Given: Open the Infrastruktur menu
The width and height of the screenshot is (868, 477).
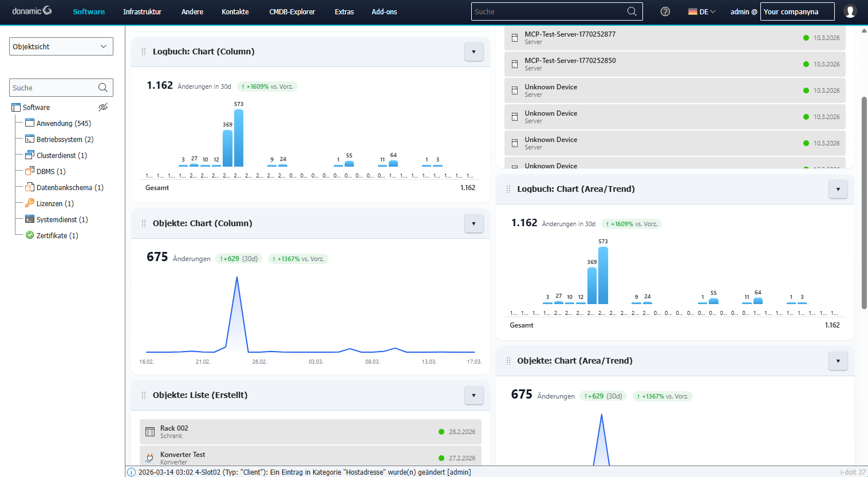Looking at the screenshot, I should [142, 11].
